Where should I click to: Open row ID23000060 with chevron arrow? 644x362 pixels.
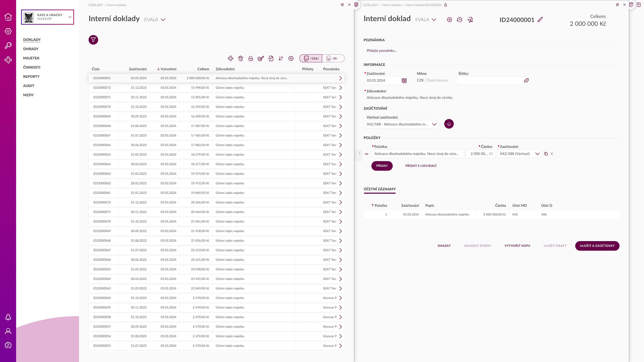(340, 298)
